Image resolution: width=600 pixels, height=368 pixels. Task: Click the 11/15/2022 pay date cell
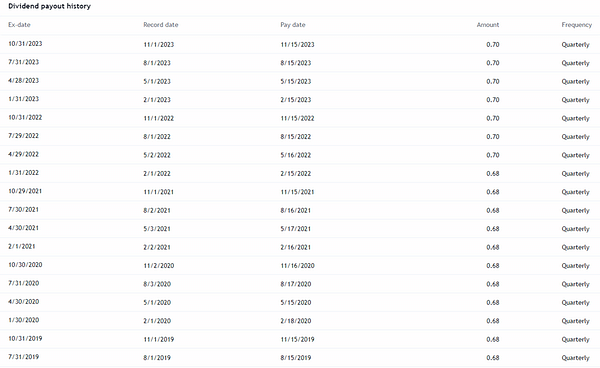[x=297, y=118]
